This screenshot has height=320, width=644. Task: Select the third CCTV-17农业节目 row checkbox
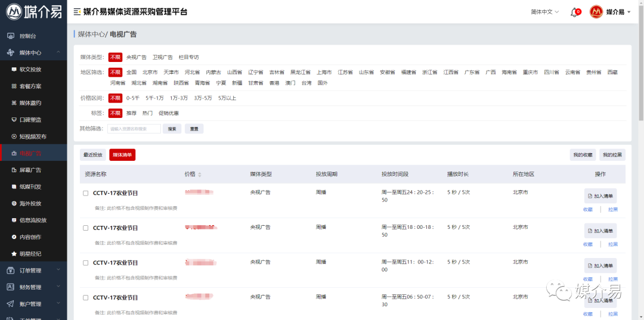point(86,263)
